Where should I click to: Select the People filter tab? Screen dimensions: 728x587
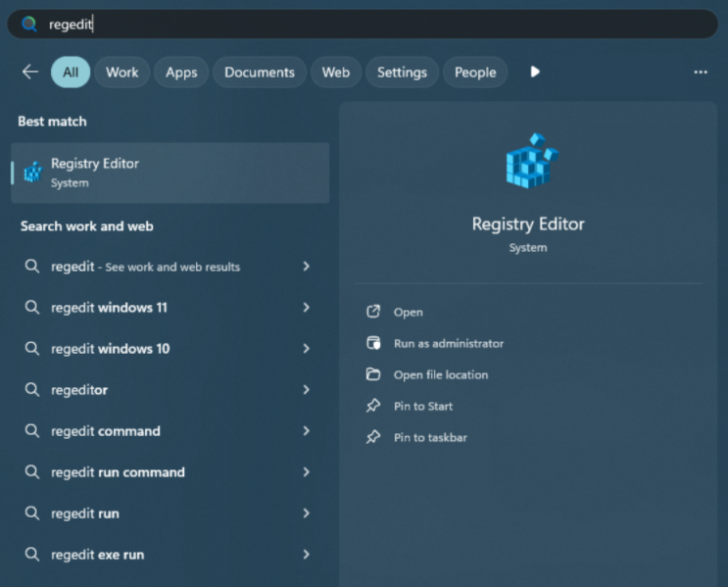coord(475,72)
